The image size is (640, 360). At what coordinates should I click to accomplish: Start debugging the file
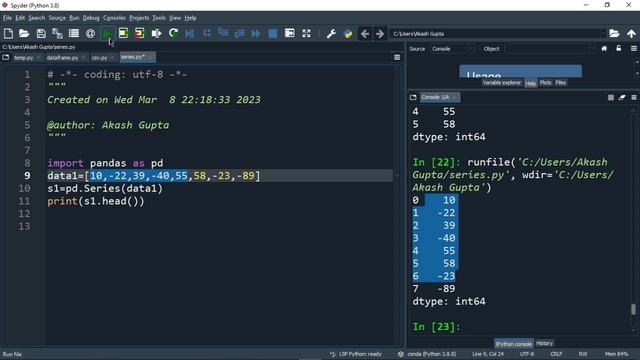190,33
